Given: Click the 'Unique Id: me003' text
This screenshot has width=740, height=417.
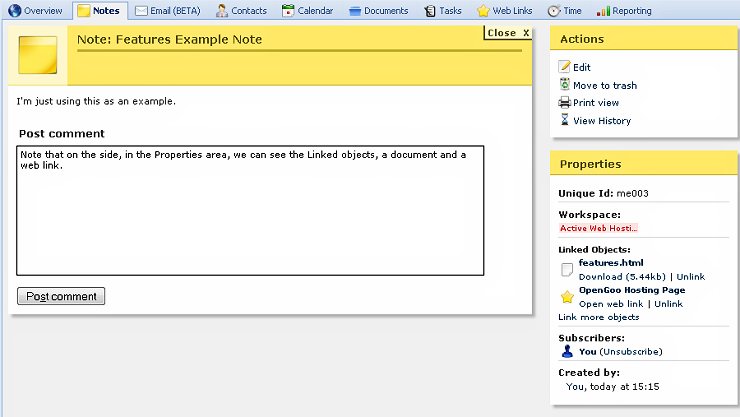Looking at the screenshot, I should 603,193.
